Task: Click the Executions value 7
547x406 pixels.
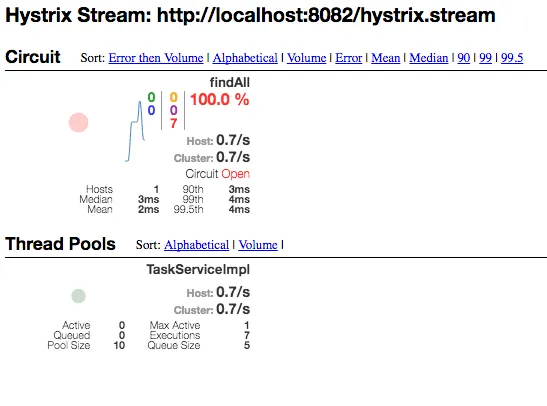Action: tap(247, 336)
